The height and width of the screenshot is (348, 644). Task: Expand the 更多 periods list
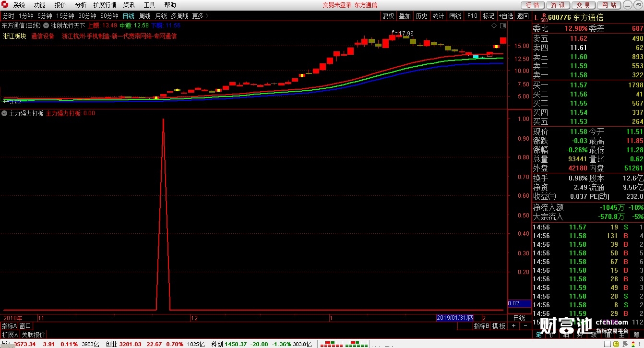(x=200, y=16)
